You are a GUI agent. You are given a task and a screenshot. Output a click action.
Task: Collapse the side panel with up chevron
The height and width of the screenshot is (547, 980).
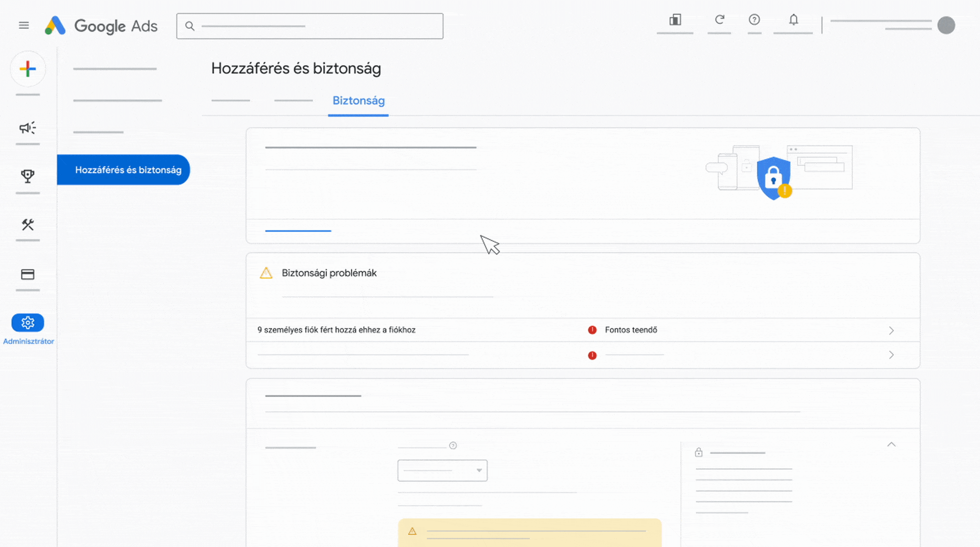(891, 444)
